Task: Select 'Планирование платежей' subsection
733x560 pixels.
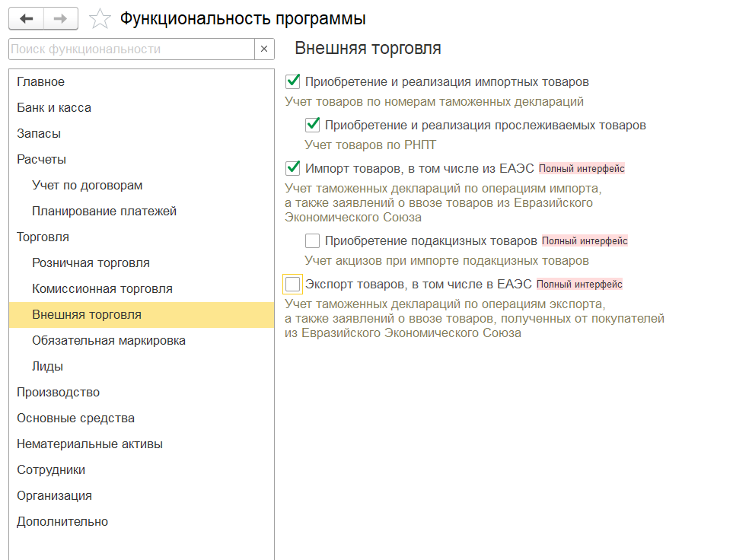Action: tap(141, 212)
